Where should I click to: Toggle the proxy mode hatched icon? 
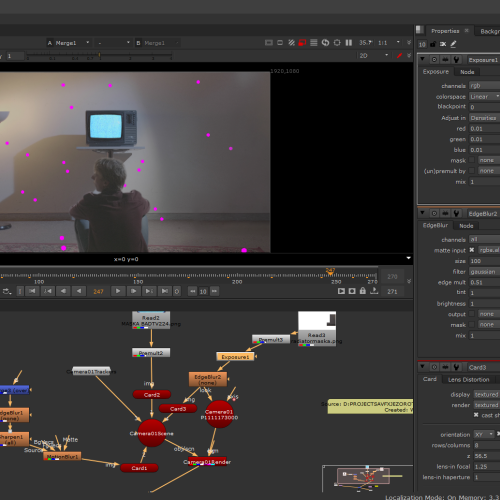point(291,43)
